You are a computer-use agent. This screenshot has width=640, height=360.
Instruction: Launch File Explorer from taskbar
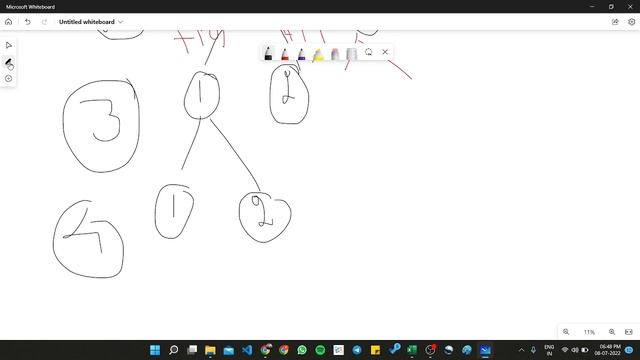pos(210,350)
